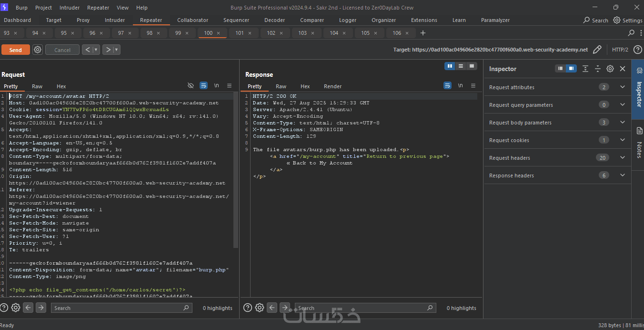644x330 pixels.
Task: Open response search settings gear
Action: pyautogui.click(x=259, y=308)
